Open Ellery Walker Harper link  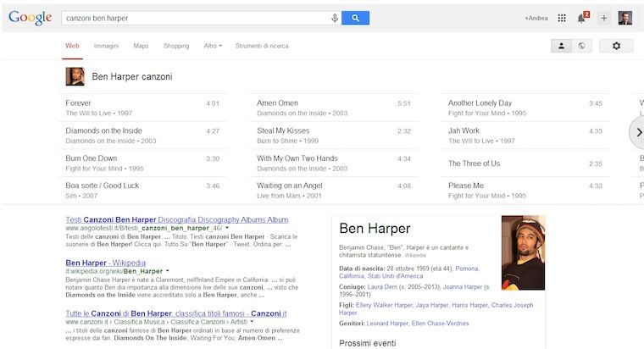click(384, 305)
